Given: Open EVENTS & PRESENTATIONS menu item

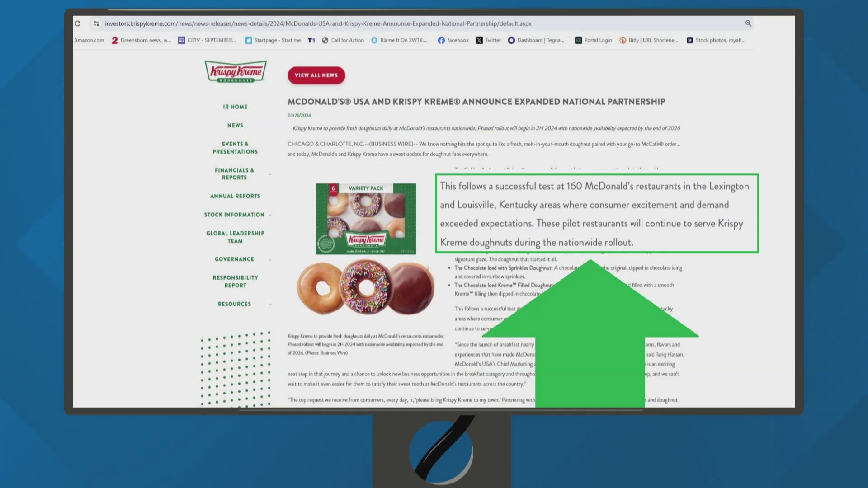Looking at the screenshot, I should pyautogui.click(x=235, y=148).
